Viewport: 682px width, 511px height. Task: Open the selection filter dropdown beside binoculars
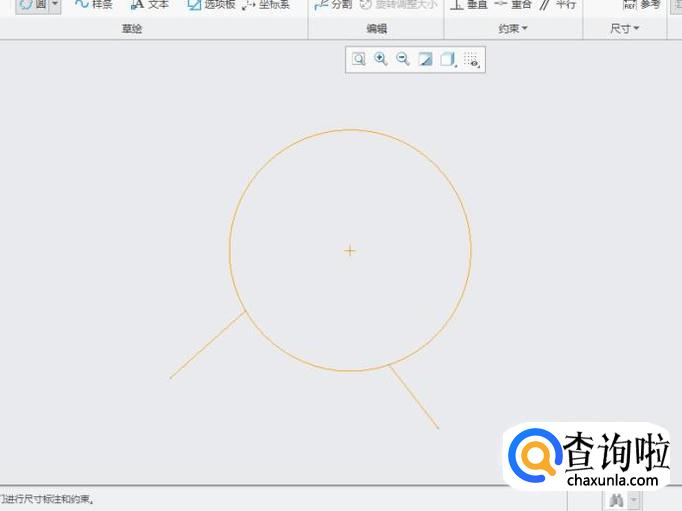coord(634,500)
